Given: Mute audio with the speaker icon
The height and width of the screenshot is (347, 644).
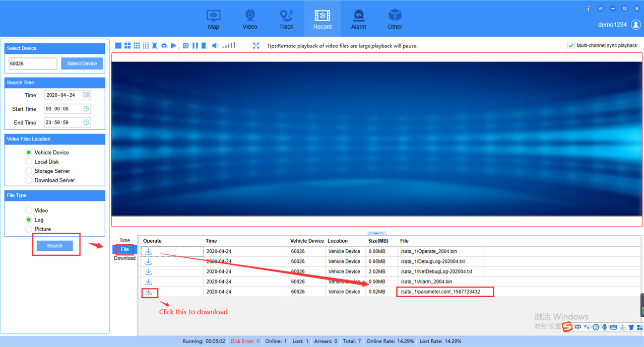Looking at the screenshot, I should coord(215,45).
